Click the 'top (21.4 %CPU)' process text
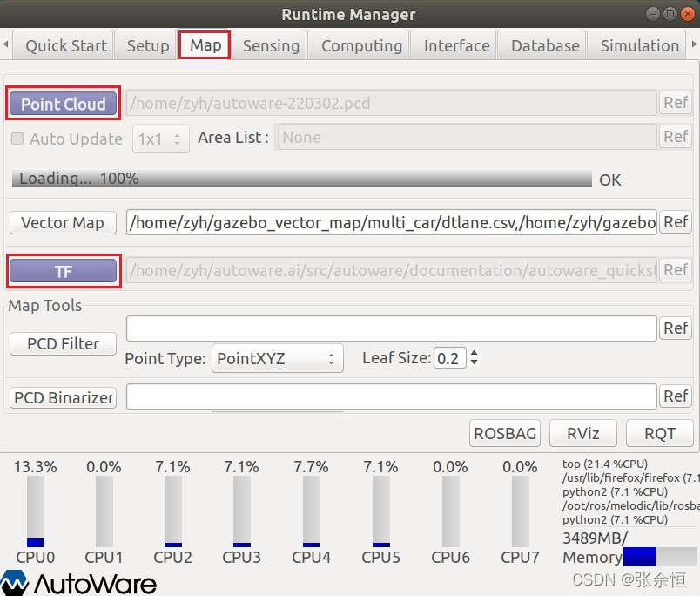 pos(605,464)
